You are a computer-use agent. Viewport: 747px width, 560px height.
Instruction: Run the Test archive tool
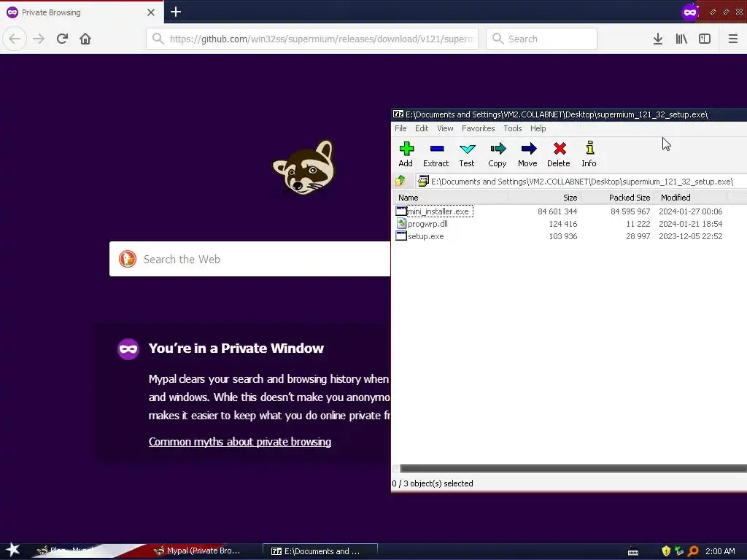467,154
